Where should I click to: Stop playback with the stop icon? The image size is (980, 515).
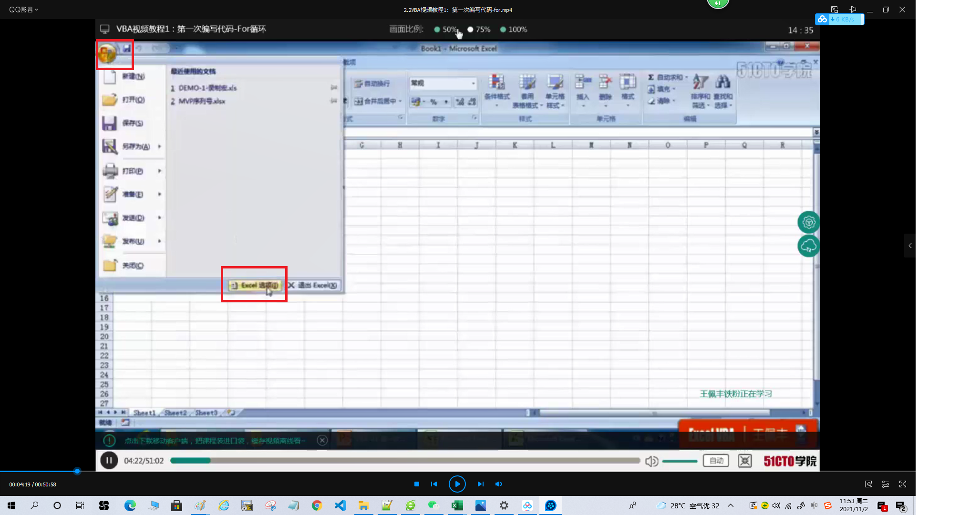pyautogui.click(x=417, y=484)
